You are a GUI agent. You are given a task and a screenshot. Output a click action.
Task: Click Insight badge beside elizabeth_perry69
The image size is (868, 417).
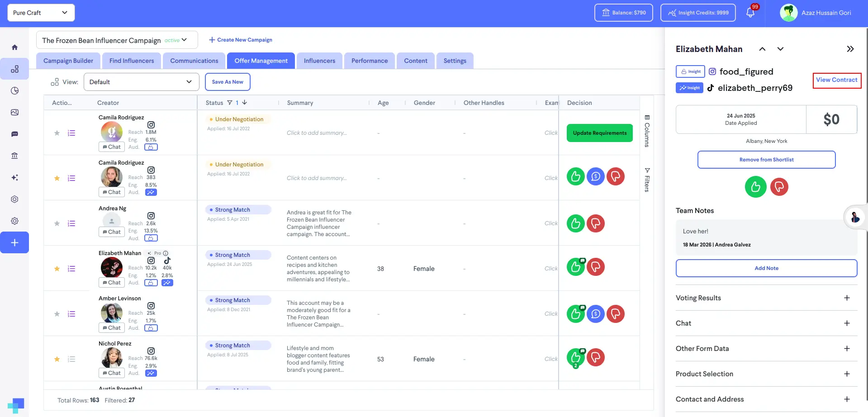click(x=689, y=88)
